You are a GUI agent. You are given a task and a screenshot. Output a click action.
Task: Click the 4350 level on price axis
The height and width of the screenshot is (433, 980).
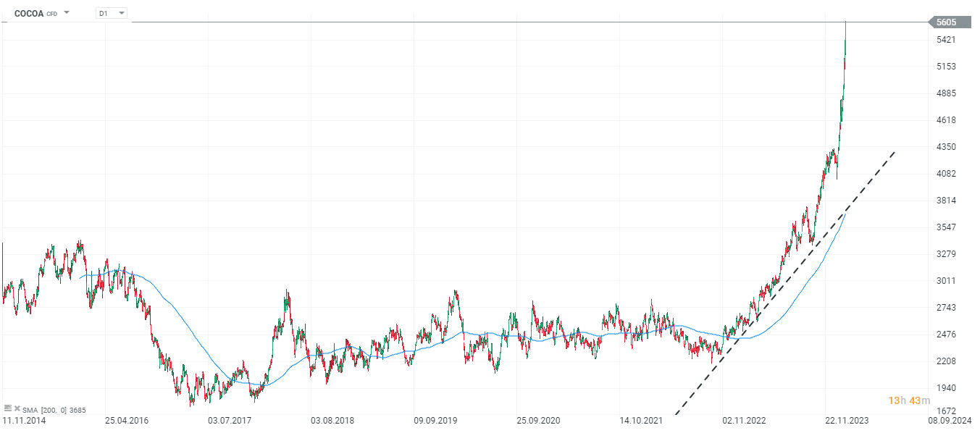pyautogui.click(x=947, y=147)
